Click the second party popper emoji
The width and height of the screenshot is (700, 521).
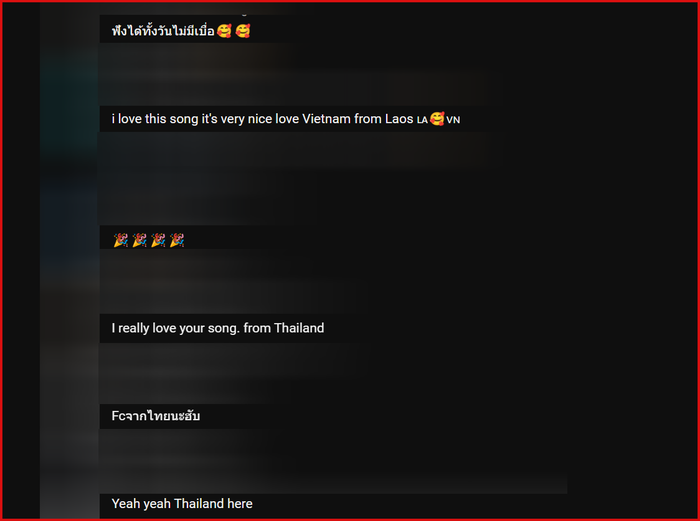coord(139,240)
